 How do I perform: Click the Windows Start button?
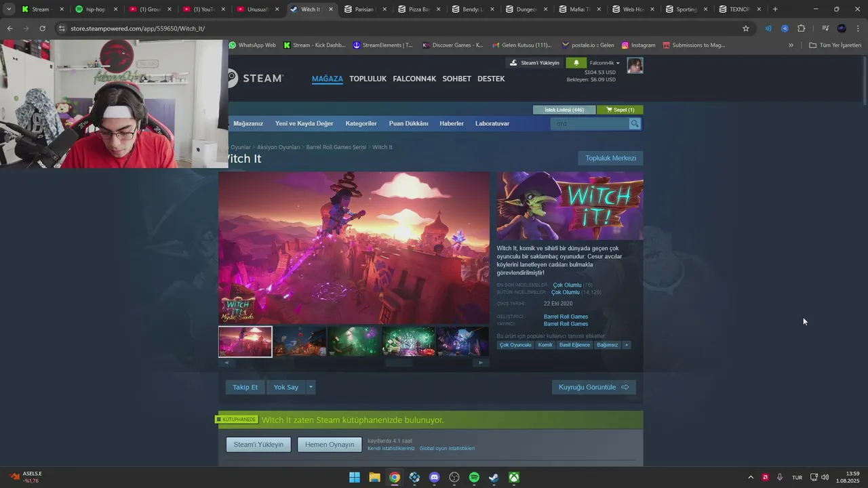pos(355,477)
